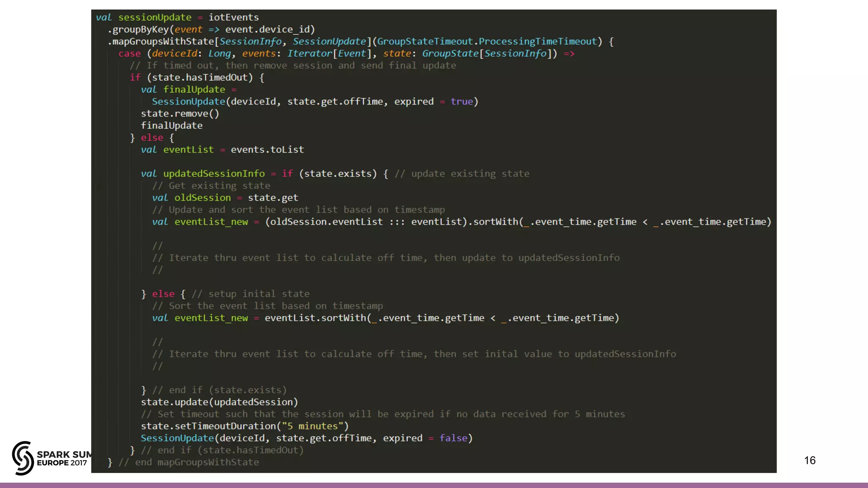
Task: Click 'events.toList' expression
Action: click(267, 150)
